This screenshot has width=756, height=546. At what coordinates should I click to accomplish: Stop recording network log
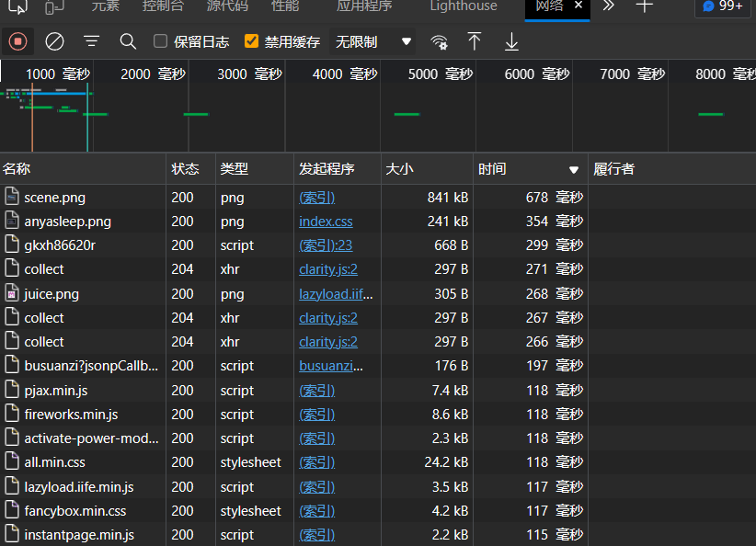pos(17,41)
